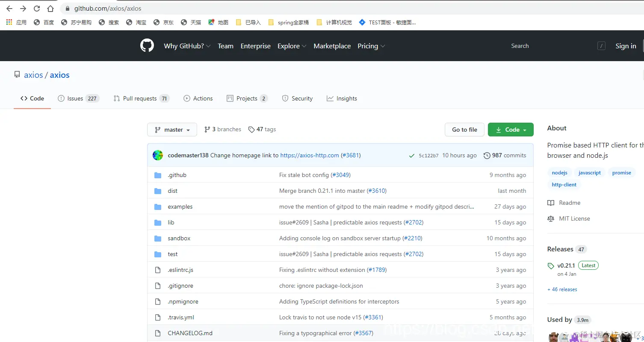Open commit hash 5c122b7
Image resolution: width=644 pixels, height=342 pixels.
(428, 156)
